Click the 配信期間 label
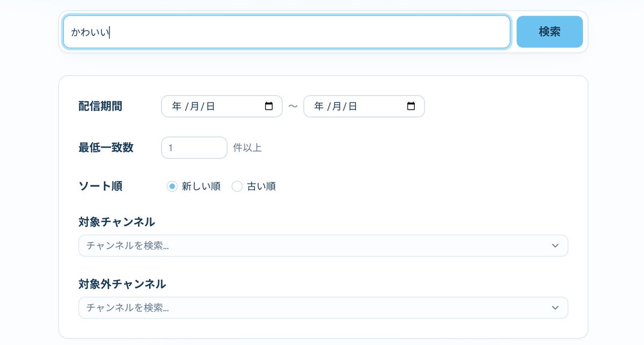Viewport: 644px width, 345px height. (x=100, y=106)
